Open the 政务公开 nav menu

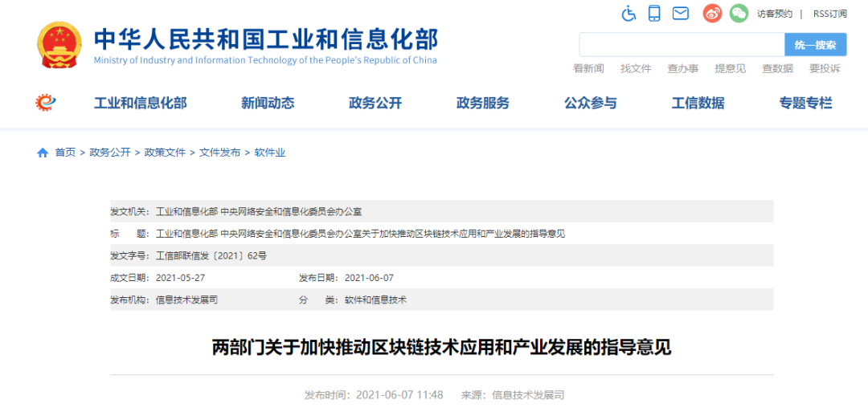click(375, 103)
